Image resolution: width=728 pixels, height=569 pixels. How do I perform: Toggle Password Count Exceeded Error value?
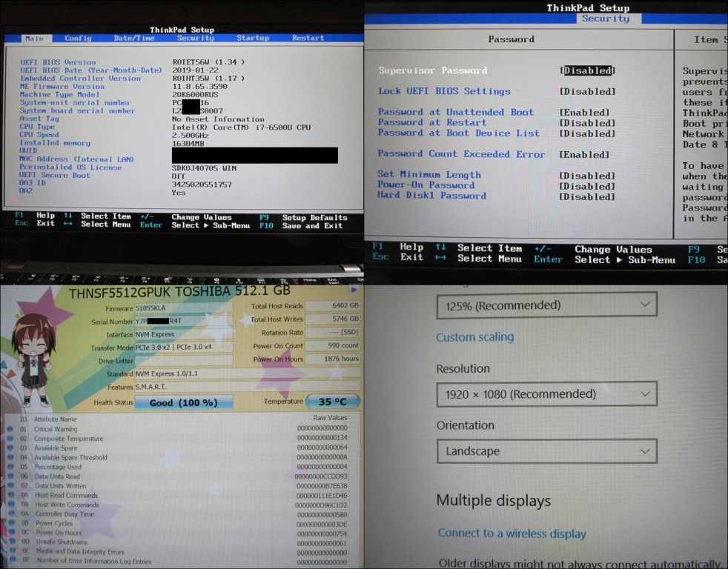tap(584, 155)
